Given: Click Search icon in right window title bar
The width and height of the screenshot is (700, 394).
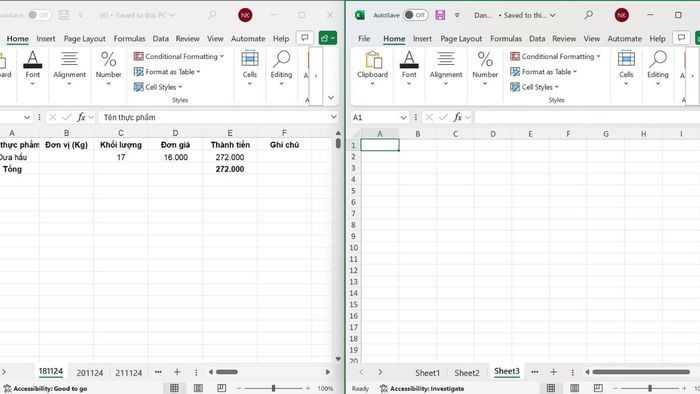Looking at the screenshot, I should tap(588, 15).
